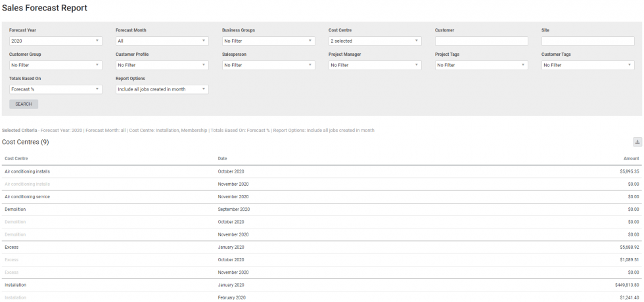Open the Report Options dropdown
This screenshot has height=302, width=644.
pyautogui.click(x=162, y=89)
